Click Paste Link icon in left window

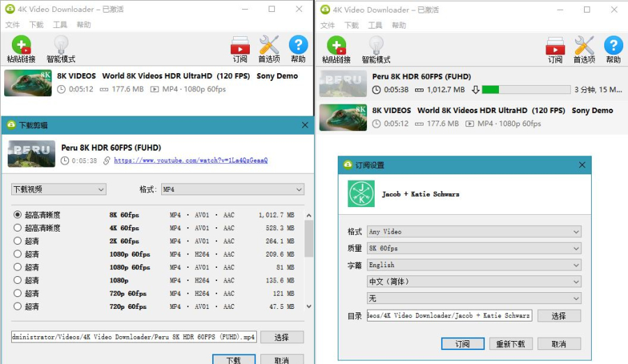[21, 47]
